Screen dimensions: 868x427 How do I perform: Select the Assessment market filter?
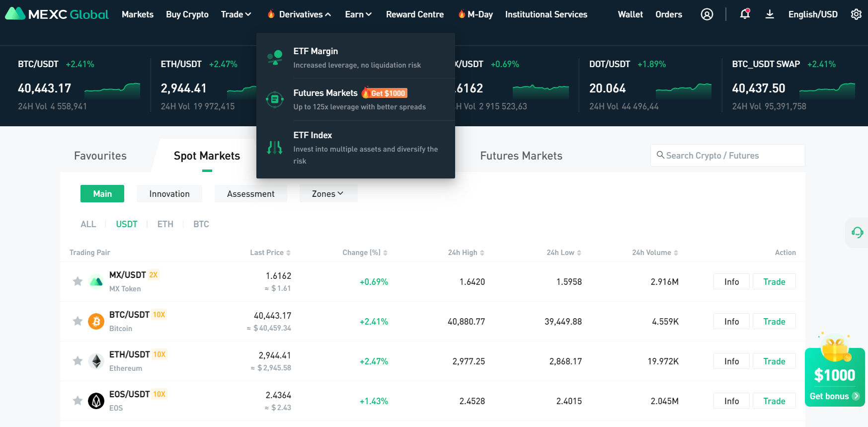[251, 194]
